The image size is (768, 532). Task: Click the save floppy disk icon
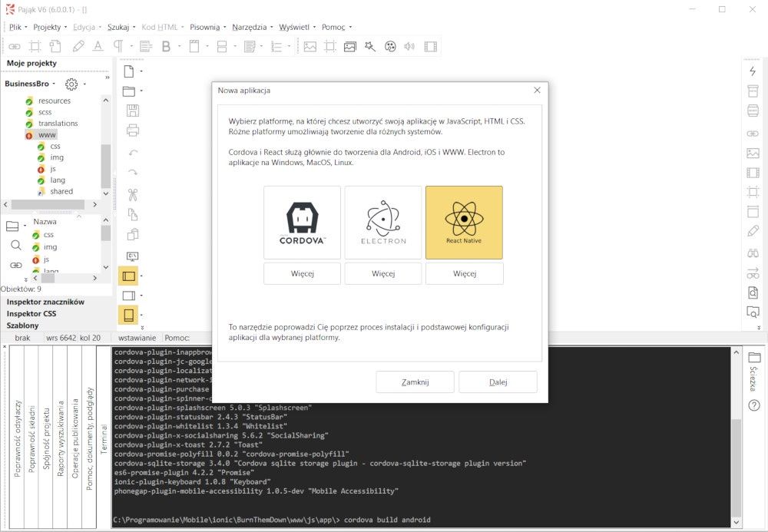click(x=132, y=111)
